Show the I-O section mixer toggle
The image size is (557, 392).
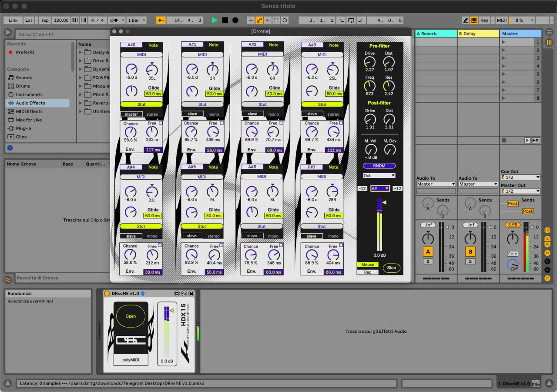(x=547, y=230)
